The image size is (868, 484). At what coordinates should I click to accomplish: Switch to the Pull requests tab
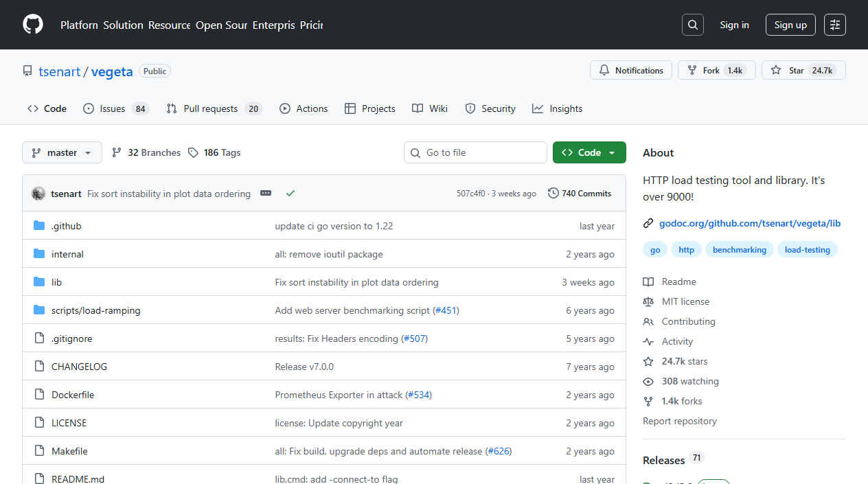click(x=214, y=108)
